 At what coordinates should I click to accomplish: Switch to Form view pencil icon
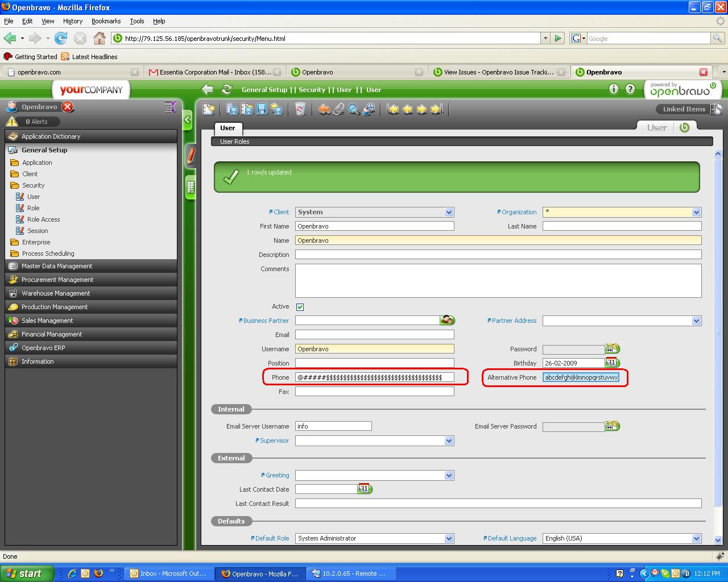pos(191,155)
